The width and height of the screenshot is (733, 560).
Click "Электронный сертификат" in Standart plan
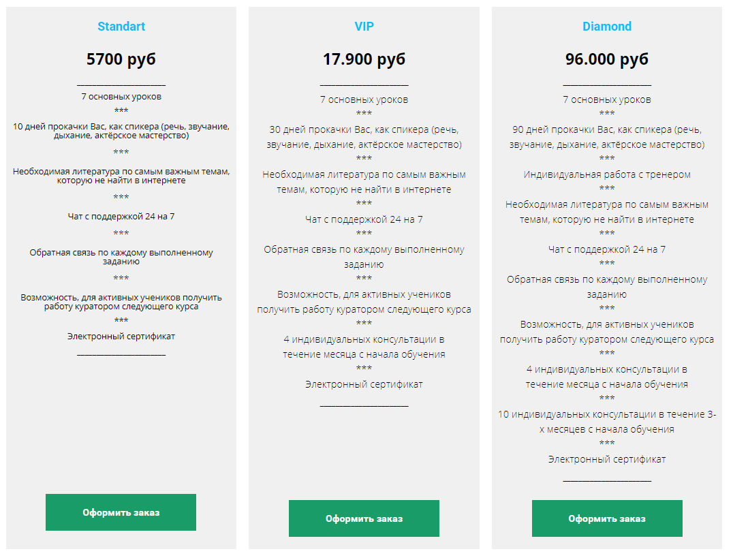pos(121,336)
